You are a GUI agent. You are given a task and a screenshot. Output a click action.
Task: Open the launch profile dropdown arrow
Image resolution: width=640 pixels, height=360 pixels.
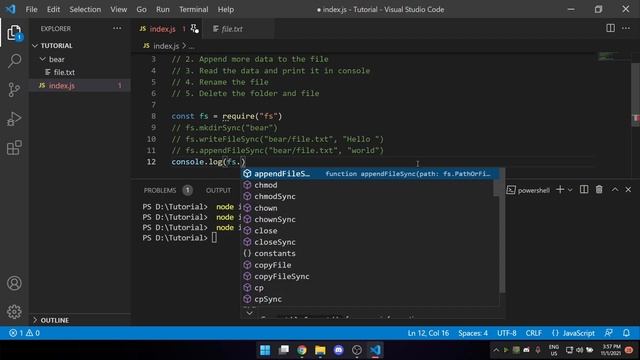coord(570,190)
